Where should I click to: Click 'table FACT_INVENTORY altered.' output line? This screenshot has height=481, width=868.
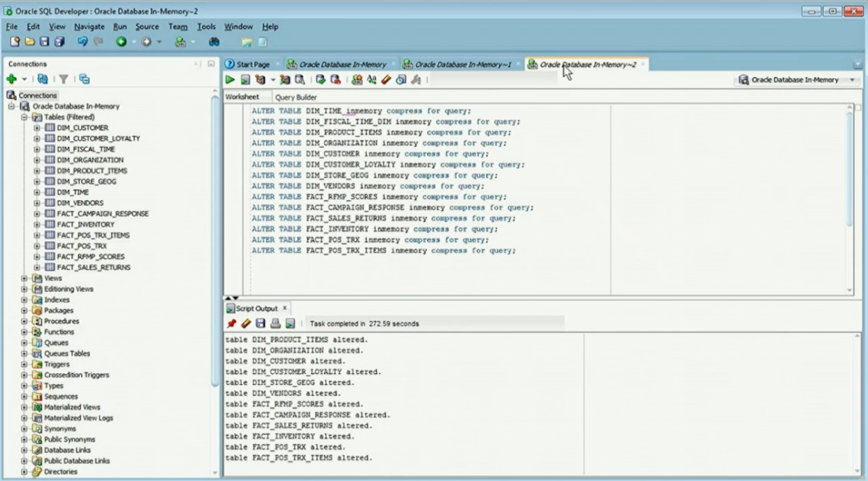click(x=290, y=436)
